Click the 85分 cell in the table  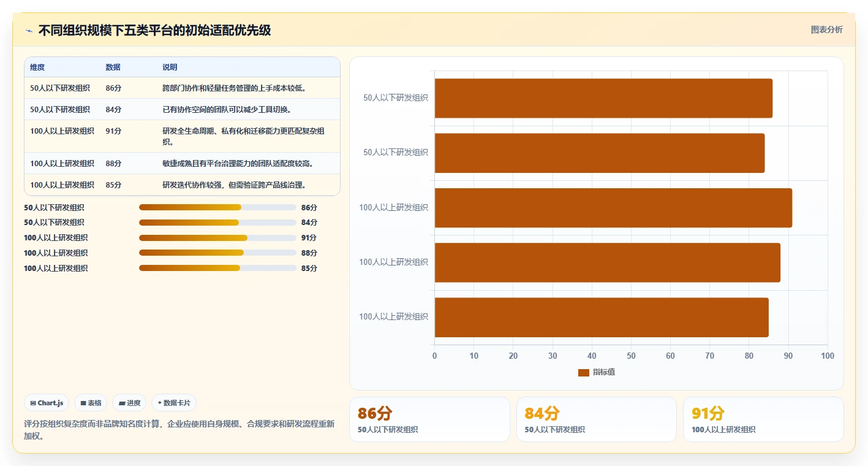click(x=113, y=185)
